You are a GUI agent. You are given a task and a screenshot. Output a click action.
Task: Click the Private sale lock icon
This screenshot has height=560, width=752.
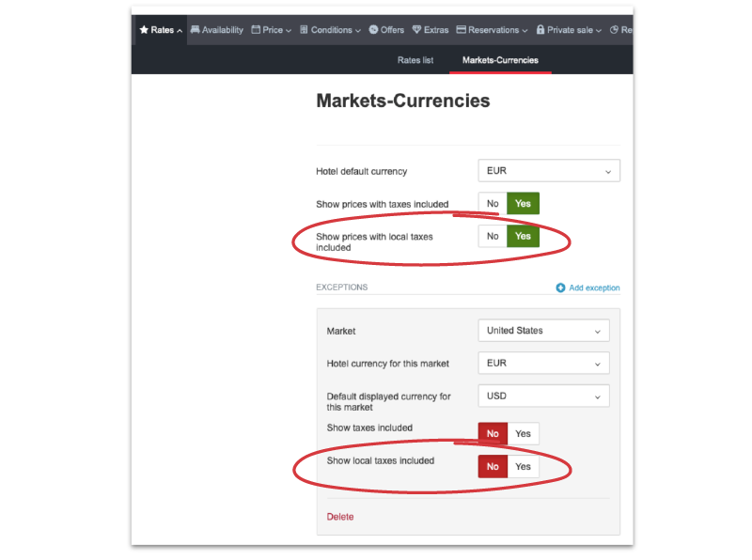540,30
